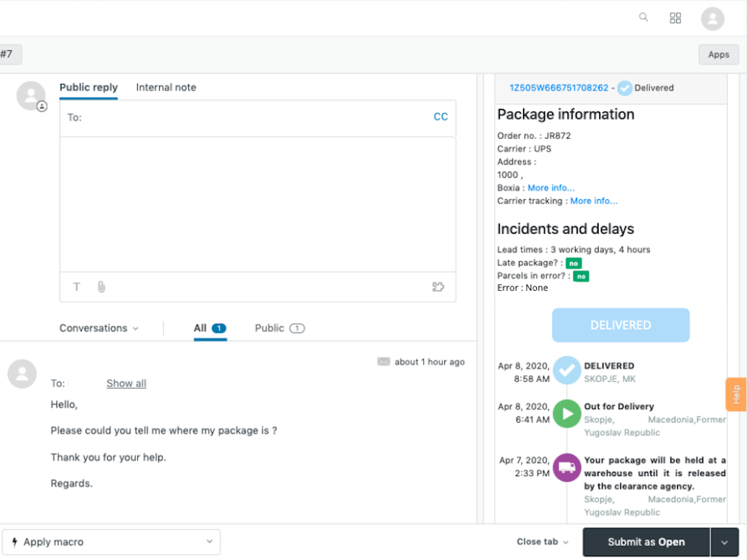The image size is (747, 560).
Task: Expand the Conversations dropdown
Action: (99, 328)
